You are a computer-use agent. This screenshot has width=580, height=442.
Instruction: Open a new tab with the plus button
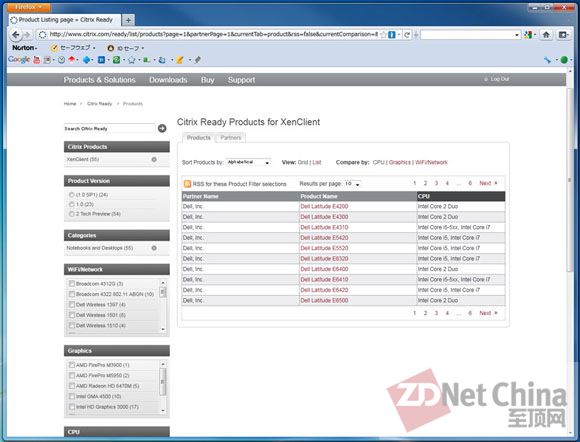128,20
